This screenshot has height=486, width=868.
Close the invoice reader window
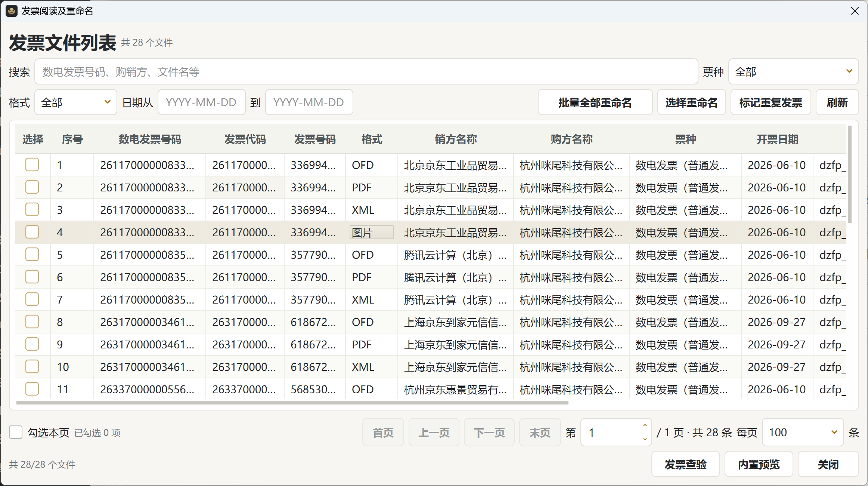(x=855, y=11)
